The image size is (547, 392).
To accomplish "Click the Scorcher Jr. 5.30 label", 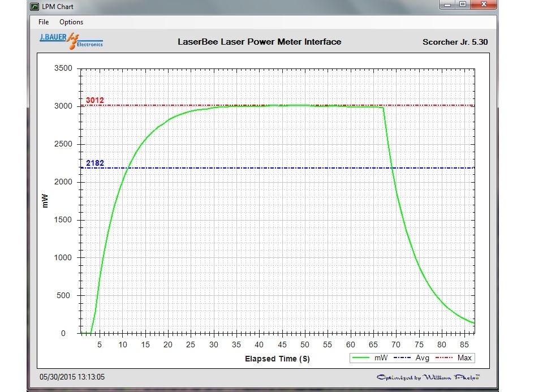I will [x=455, y=42].
